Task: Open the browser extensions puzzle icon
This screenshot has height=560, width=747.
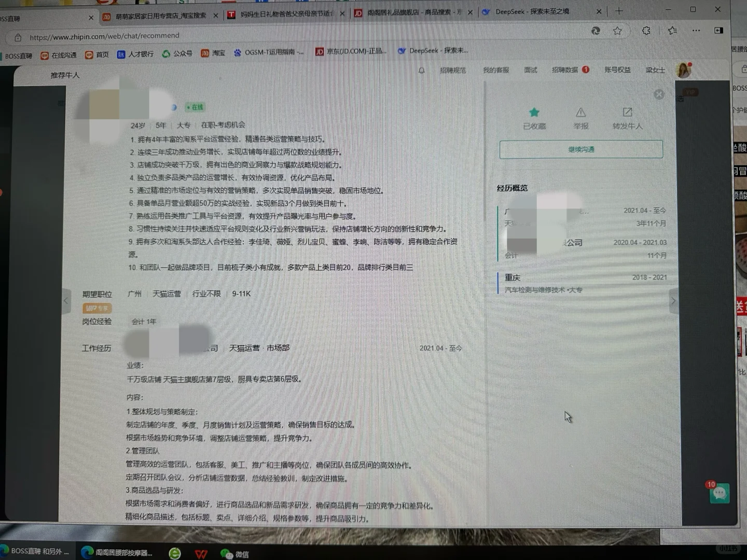Action: click(646, 31)
